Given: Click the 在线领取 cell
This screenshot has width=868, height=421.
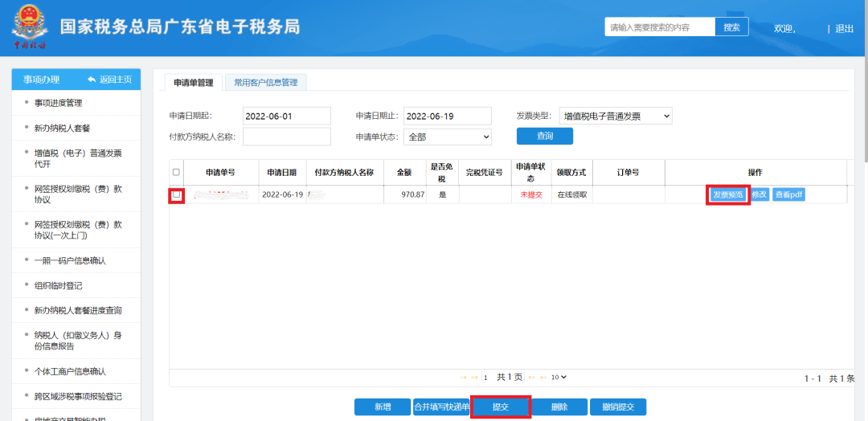Looking at the screenshot, I should point(572,194).
